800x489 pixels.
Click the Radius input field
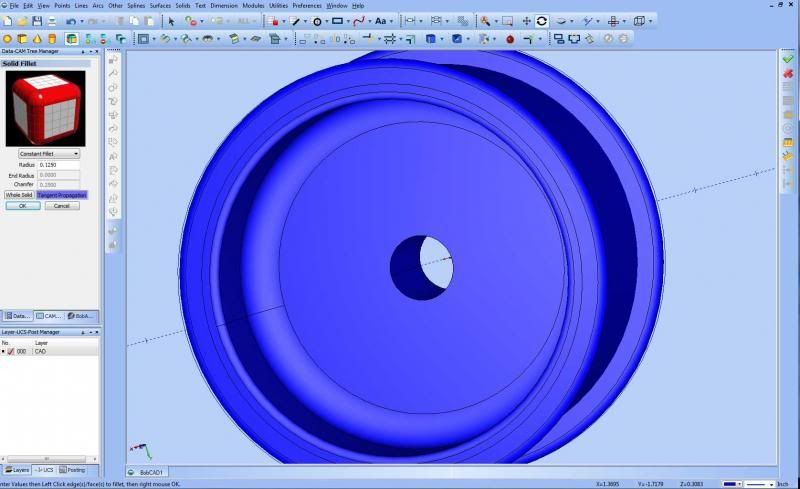(59, 165)
